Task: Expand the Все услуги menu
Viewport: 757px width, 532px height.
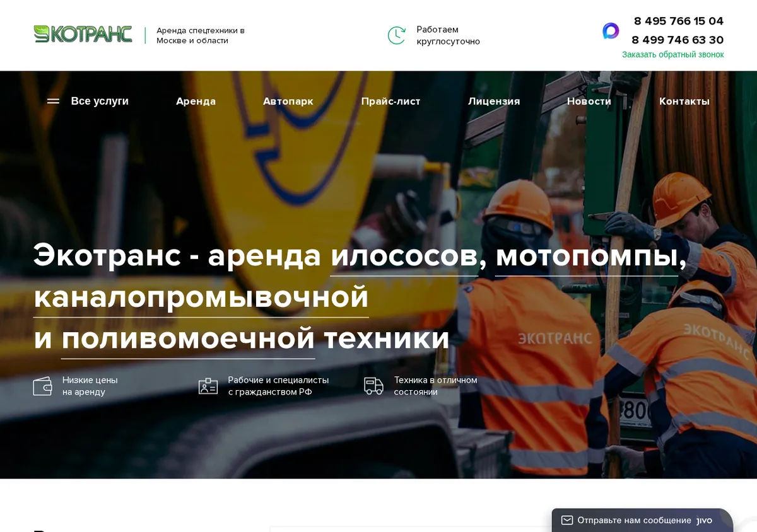Action: (x=100, y=101)
